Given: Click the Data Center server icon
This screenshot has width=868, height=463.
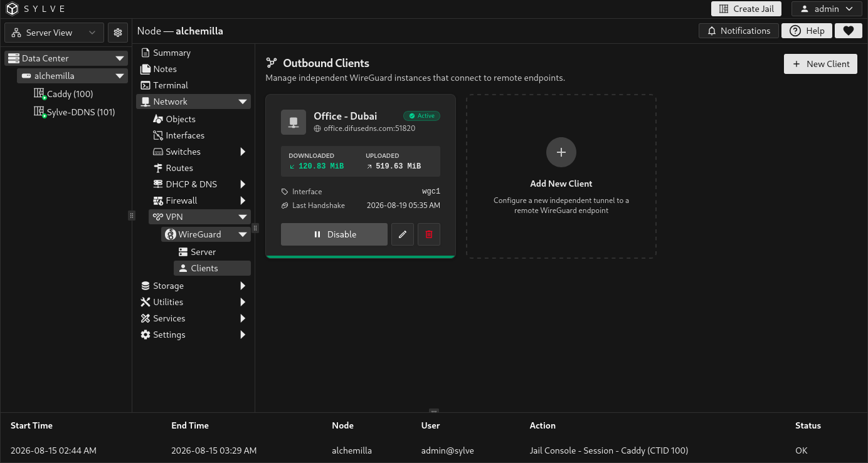Looking at the screenshot, I should pyautogui.click(x=14, y=58).
